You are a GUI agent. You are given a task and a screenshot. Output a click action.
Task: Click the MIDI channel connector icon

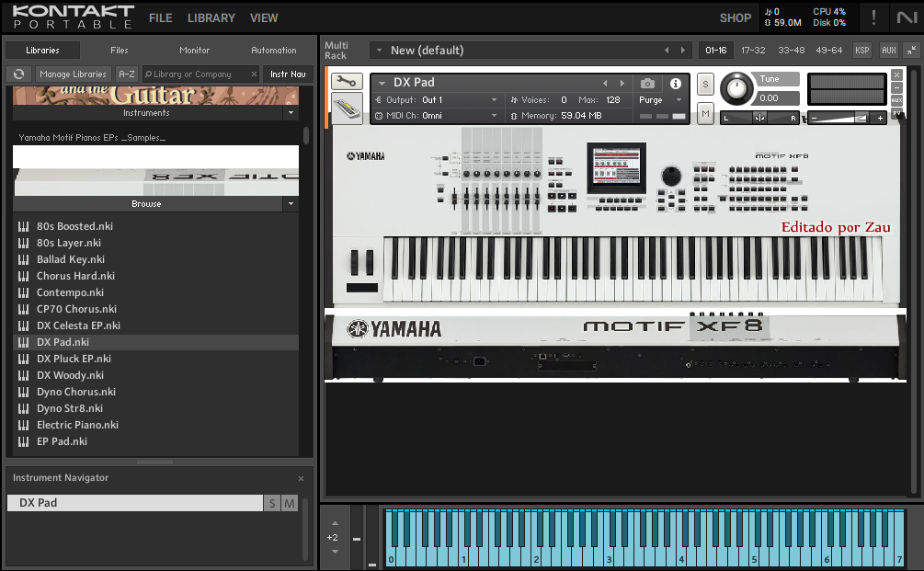click(x=379, y=116)
